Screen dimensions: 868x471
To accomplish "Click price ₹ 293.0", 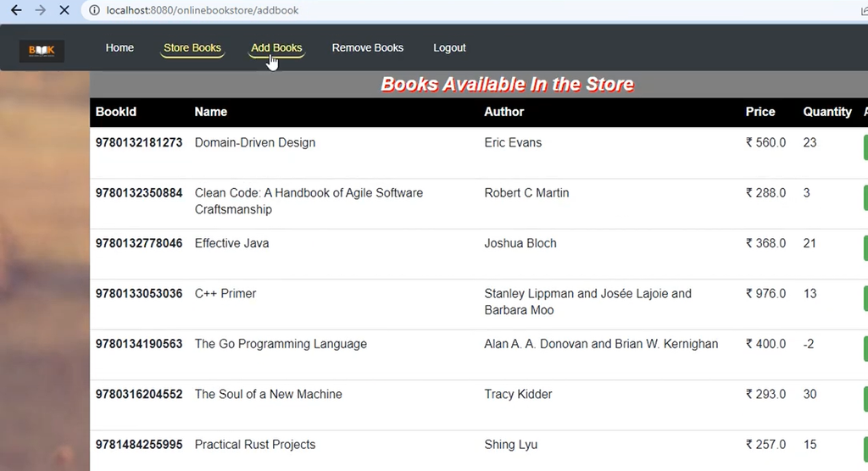I will (765, 394).
